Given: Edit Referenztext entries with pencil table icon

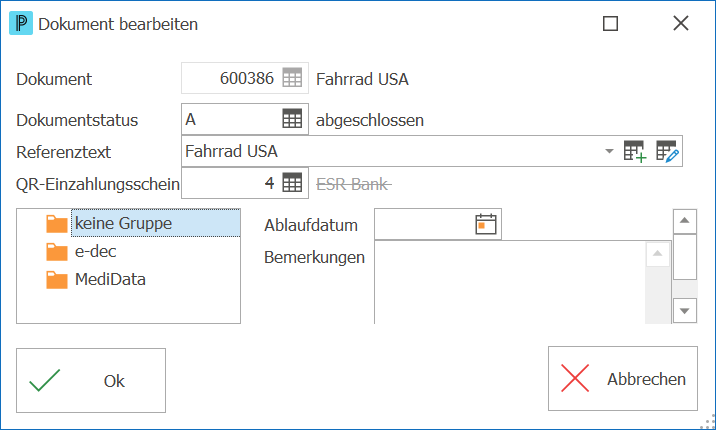Looking at the screenshot, I should [x=668, y=151].
